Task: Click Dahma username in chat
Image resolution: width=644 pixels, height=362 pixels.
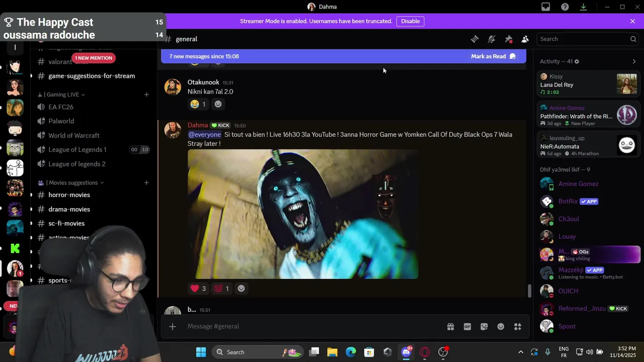Action: 198,125
